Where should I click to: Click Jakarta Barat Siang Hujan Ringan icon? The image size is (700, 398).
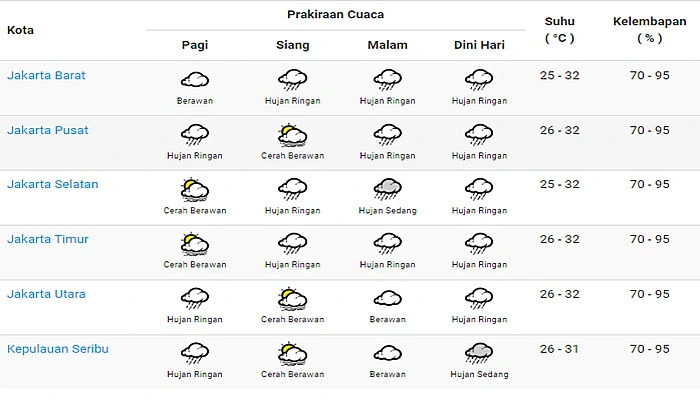[x=292, y=80]
